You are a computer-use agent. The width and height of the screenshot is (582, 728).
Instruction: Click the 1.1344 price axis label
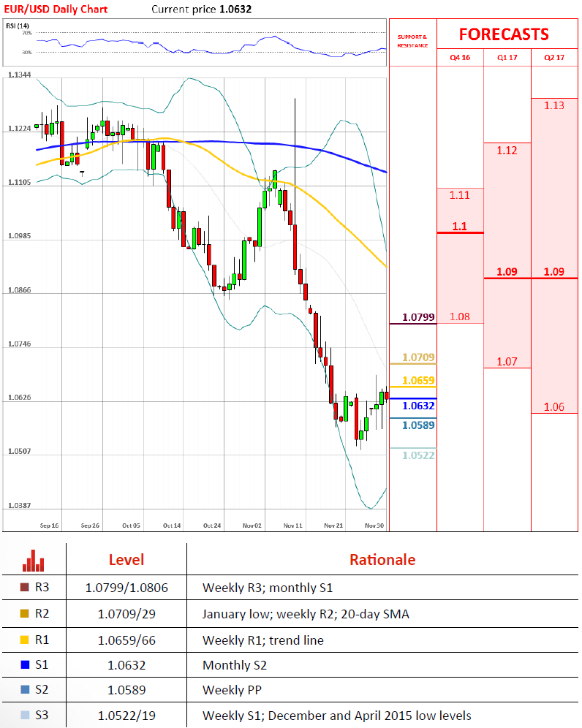click(20, 75)
